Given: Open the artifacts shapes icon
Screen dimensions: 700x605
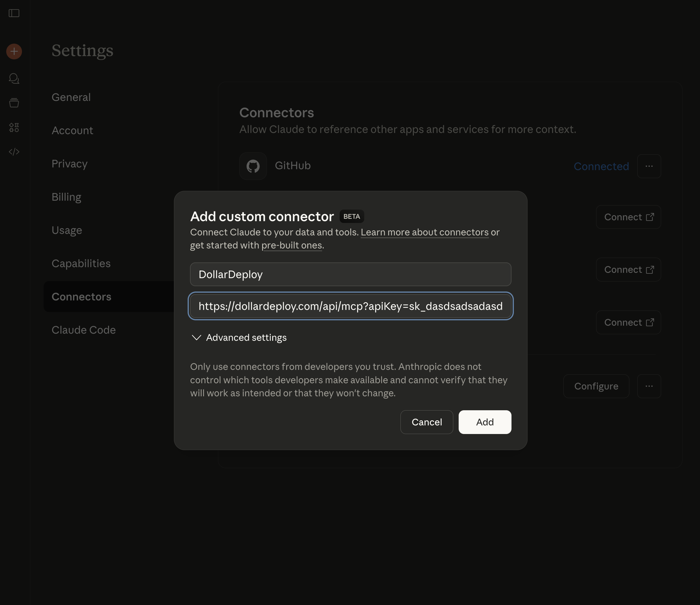Looking at the screenshot, I should click(14, 127).
